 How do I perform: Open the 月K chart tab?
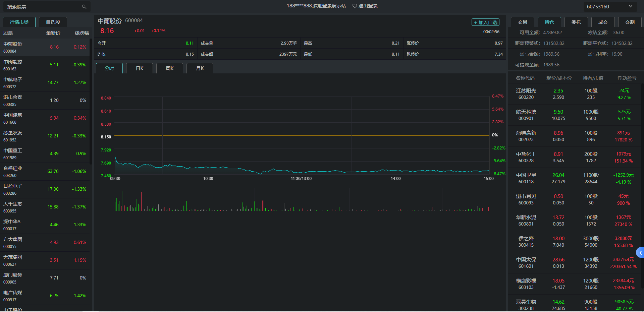pyautogui.click(x=200, y=68)
